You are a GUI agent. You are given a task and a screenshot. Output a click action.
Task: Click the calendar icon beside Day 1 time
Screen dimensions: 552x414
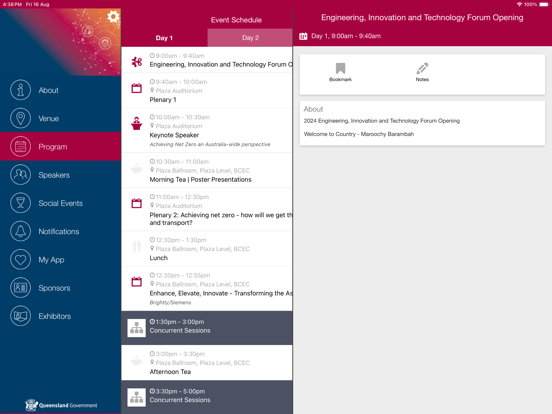303,36
